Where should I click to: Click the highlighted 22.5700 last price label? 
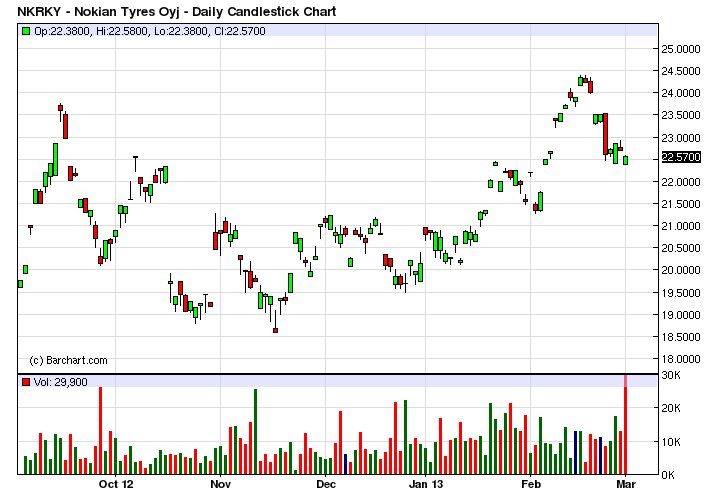tap(681, 157)
